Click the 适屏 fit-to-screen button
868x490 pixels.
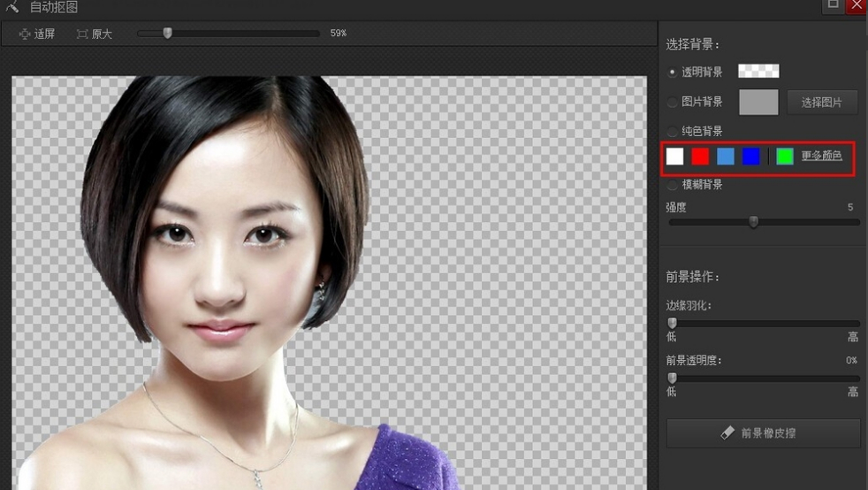[37, 34]
